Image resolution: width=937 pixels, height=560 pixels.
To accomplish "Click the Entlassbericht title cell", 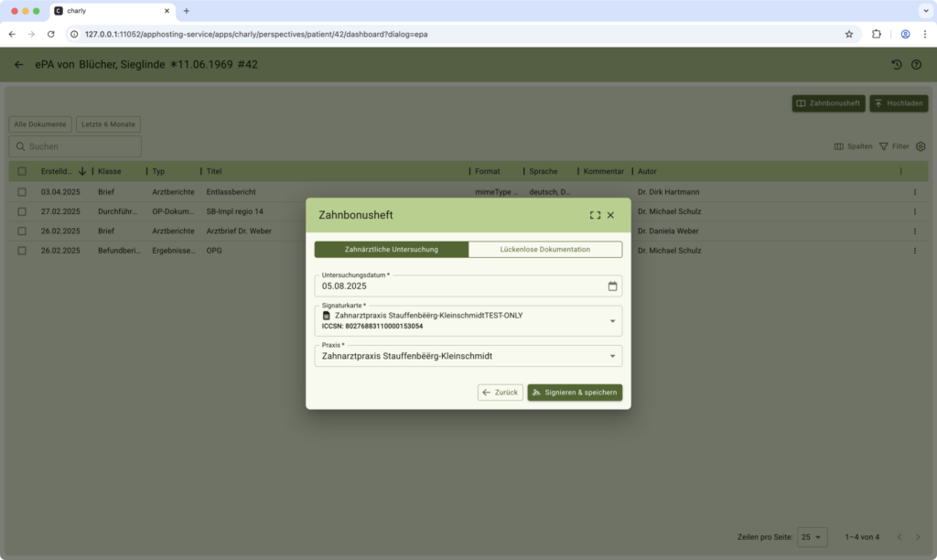I will pyautogui.click(x=231, y=192).
